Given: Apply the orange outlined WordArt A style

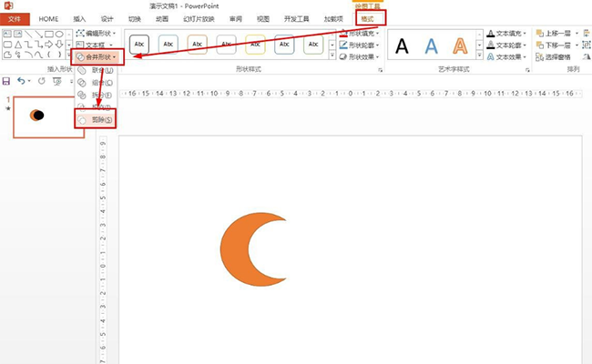Looking at the screenshot, I should pyautogui.click(x=462, y=45).
